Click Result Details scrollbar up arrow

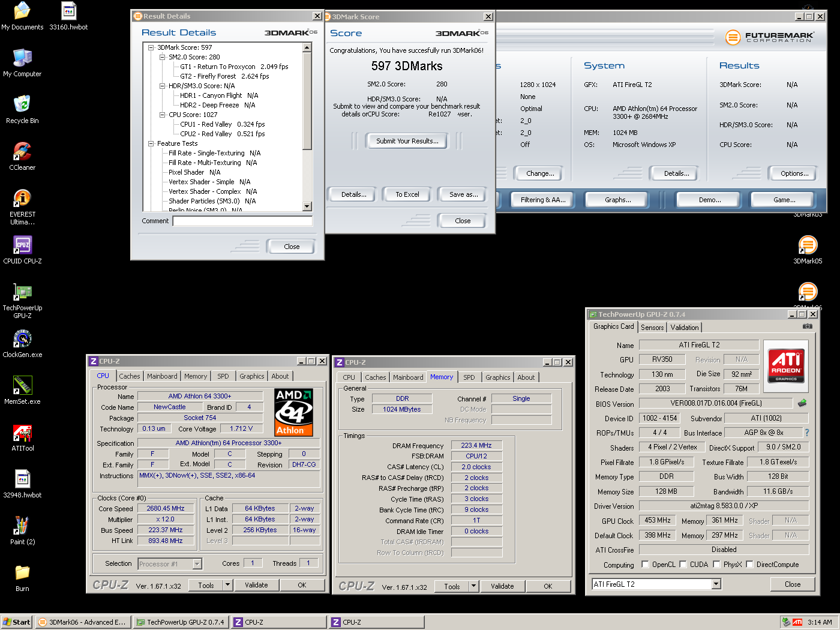click(x=307, y=47)
